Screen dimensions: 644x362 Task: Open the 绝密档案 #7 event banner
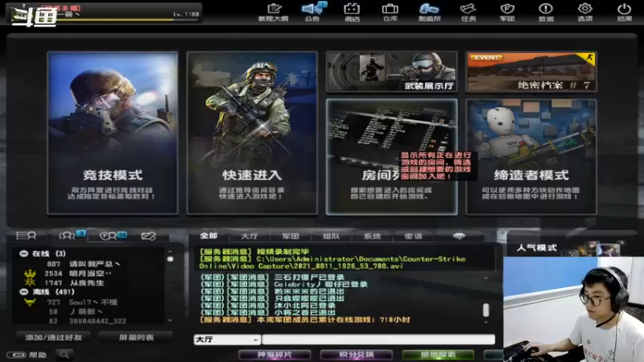531,72
